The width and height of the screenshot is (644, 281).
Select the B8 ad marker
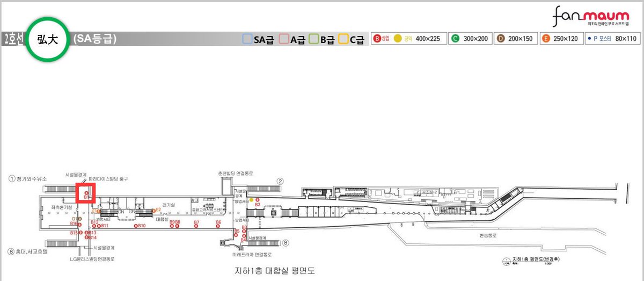[177, 226]
